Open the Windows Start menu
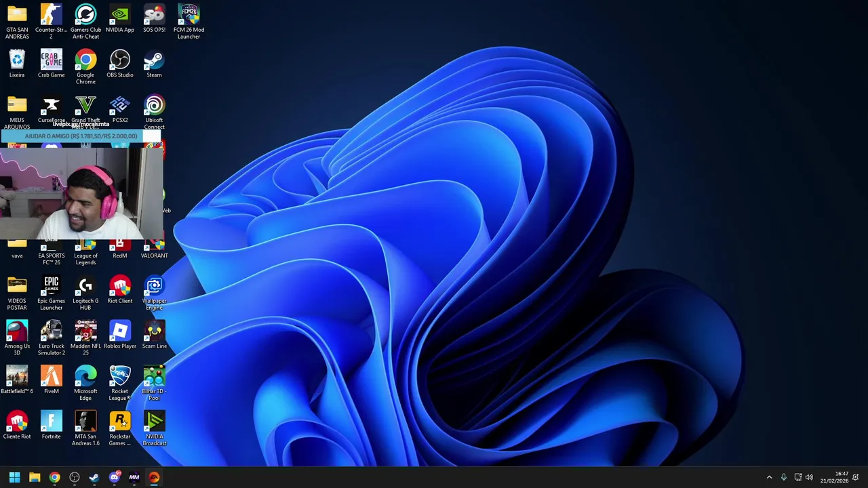 [x=14, y=477]
